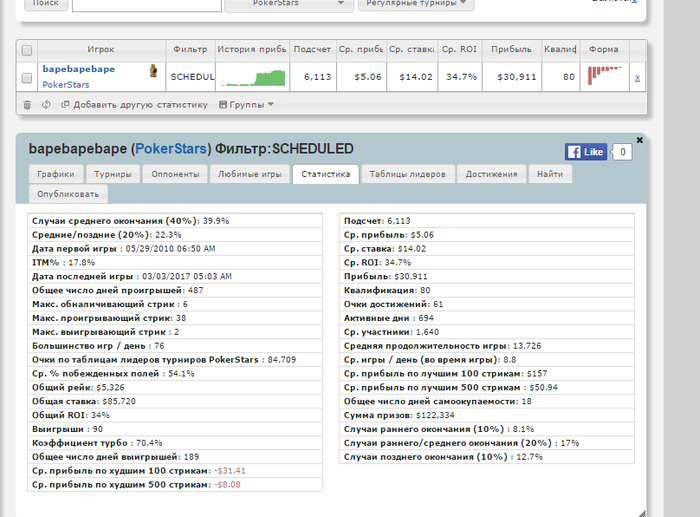Image resolution: width=700 pixels, height=517 pixels.
Task: Select the Статистика tab
Action: pos(325,174)
